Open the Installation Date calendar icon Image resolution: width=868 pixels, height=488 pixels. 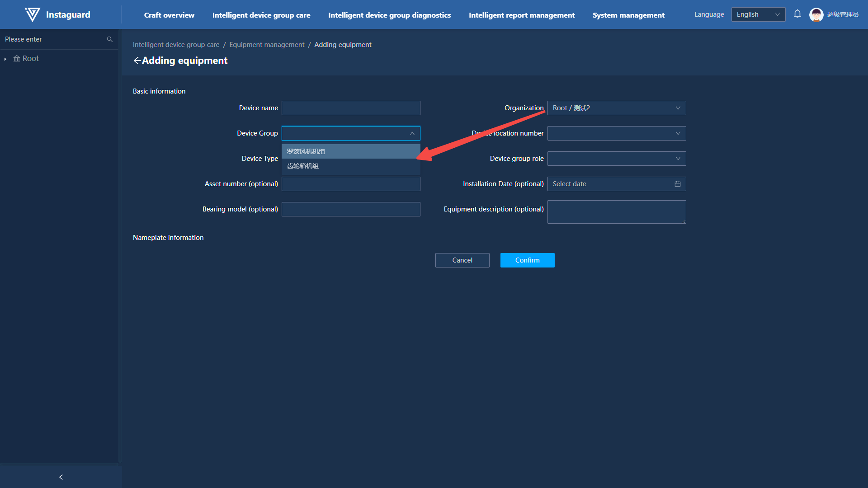tap(677, 184)
